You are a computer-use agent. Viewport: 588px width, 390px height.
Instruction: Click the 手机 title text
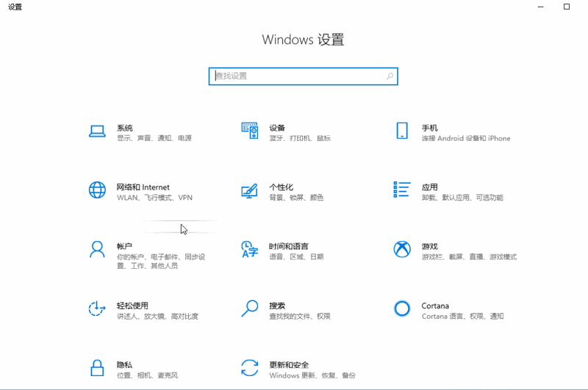[430, 128]
